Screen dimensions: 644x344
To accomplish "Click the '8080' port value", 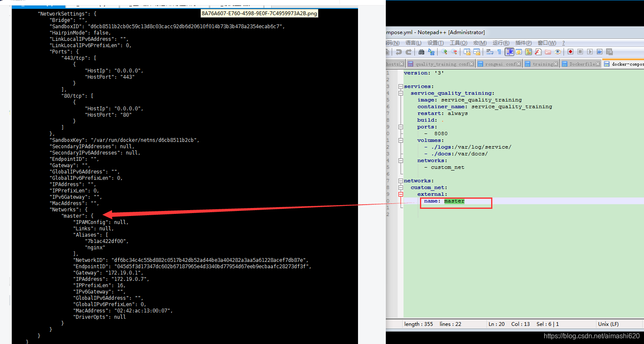I will point(441,133).
